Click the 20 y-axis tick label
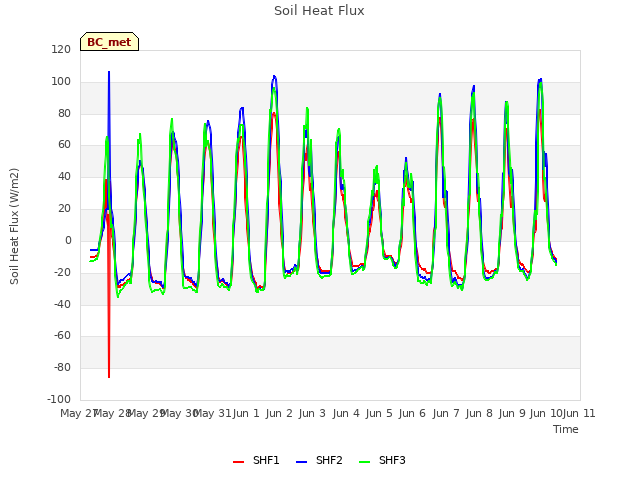The width and height of the screenshot is (640, 480). (64, 209)
